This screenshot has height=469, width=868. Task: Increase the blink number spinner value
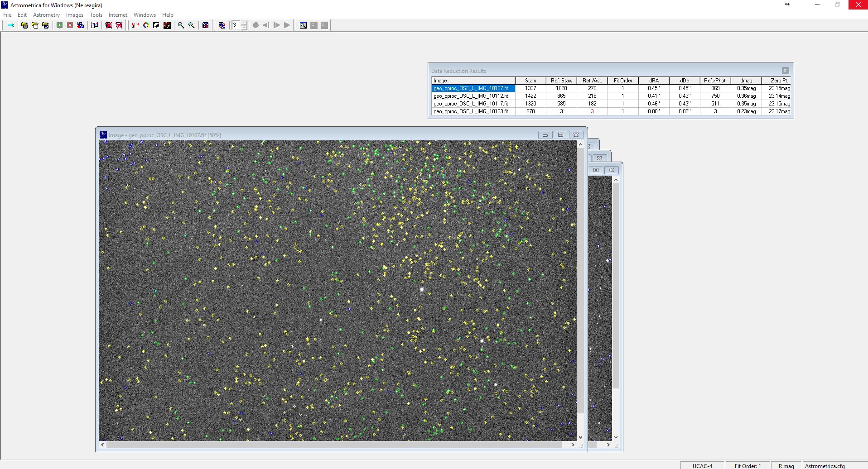pos(244,23)
